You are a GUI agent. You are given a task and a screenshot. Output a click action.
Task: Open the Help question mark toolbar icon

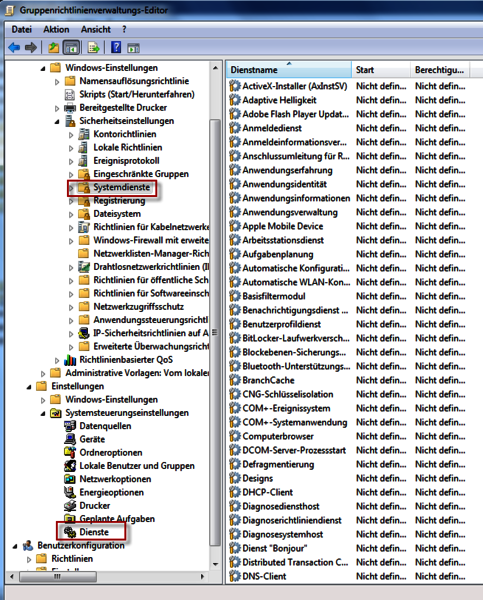coord(116,47)
